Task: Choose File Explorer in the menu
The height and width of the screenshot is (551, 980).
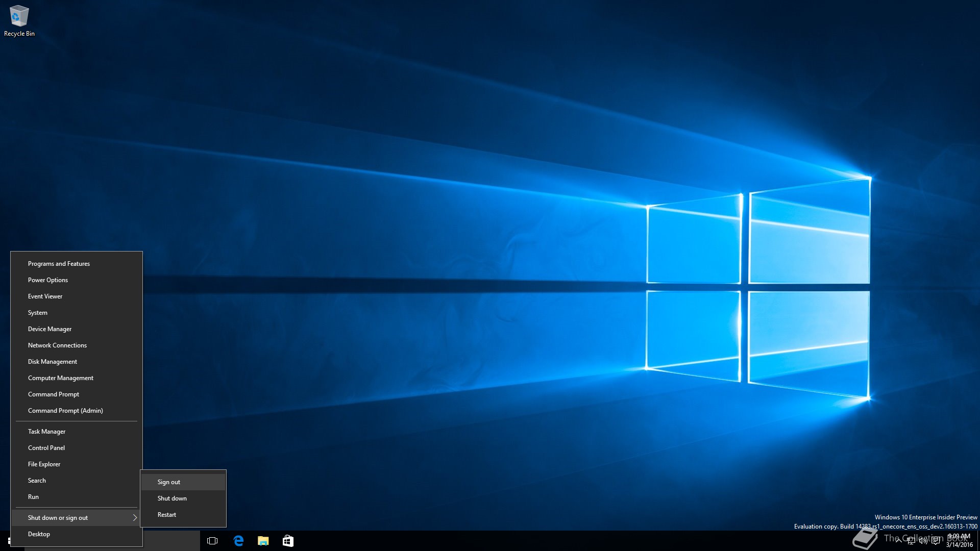Action: click(x=77, y=464)
